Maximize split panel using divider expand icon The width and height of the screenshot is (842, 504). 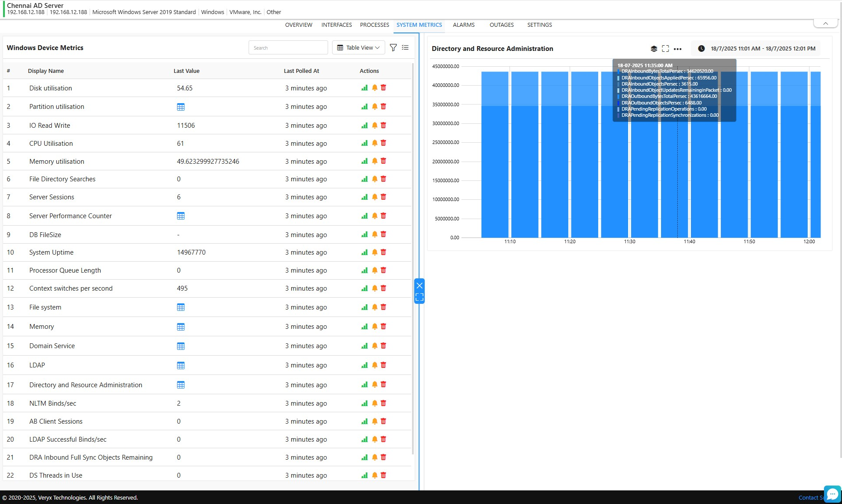coord(419,297)
